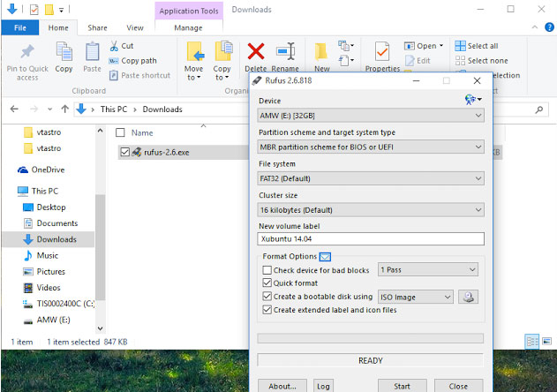Viewport: 557px width, 392px height.
Task: Check the select-all checkbox beside Name
Action: pyautogui.click(x=120, y=132)
